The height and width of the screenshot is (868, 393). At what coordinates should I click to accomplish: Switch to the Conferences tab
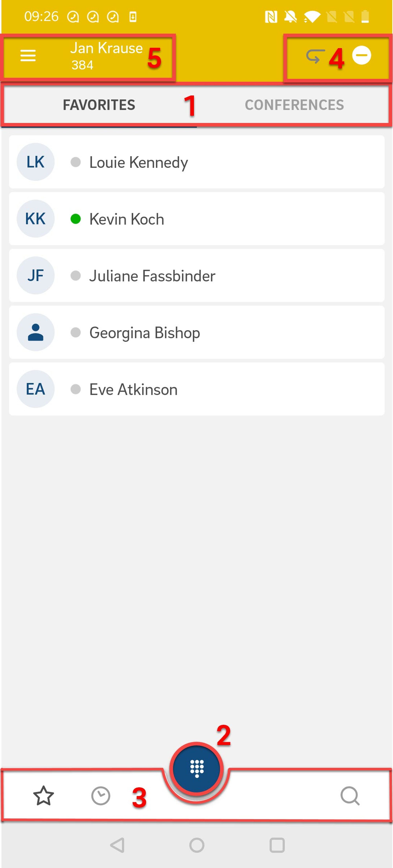click(x=294, y=105)
